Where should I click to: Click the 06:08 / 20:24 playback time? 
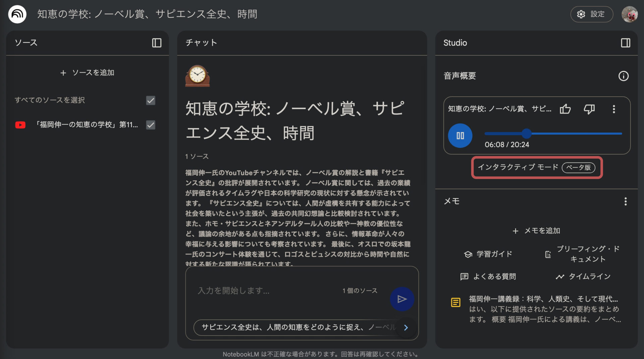(507, 145)
